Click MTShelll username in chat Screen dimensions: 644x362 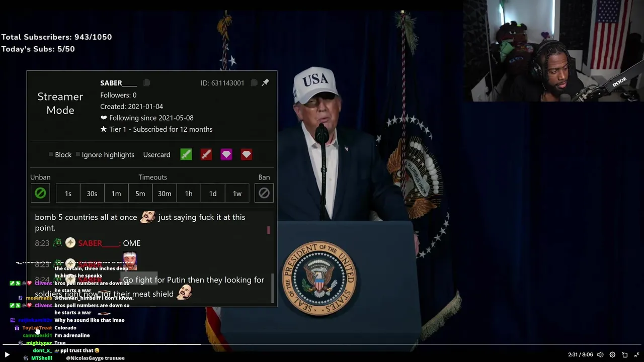[41, 358]
